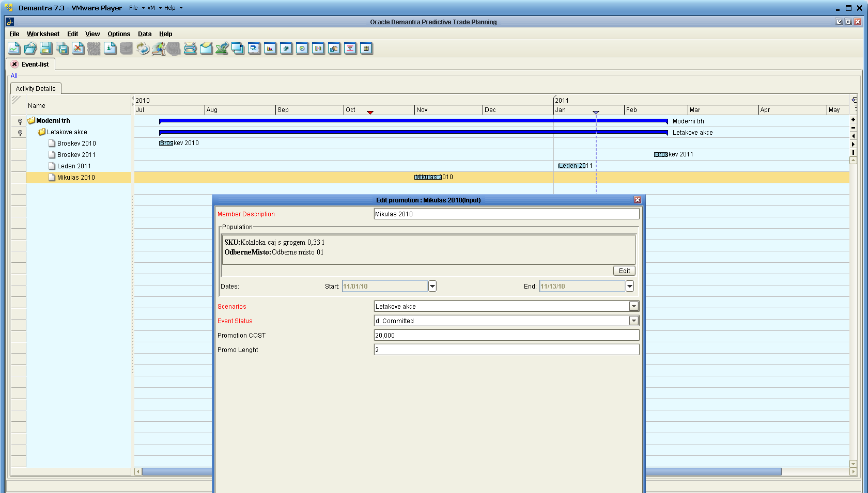Screen dimensions: 868x493
Task: Open worksheet using the folder icon
Action: click(x=30, y=49)
